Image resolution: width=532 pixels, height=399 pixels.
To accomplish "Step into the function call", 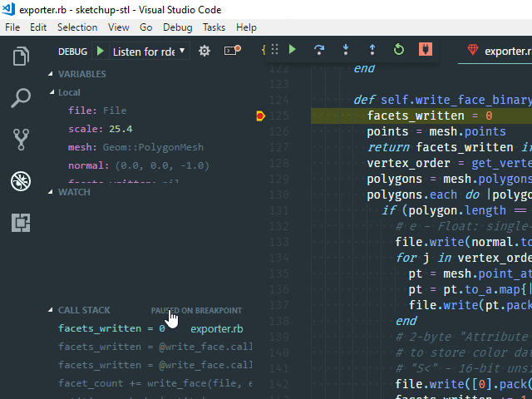I will [345, 50].
